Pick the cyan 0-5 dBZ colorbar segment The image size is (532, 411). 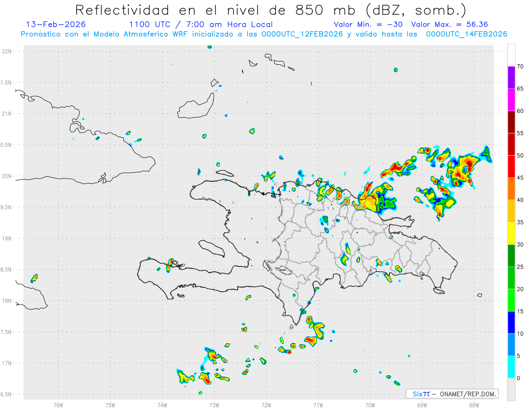pos(511,367)
